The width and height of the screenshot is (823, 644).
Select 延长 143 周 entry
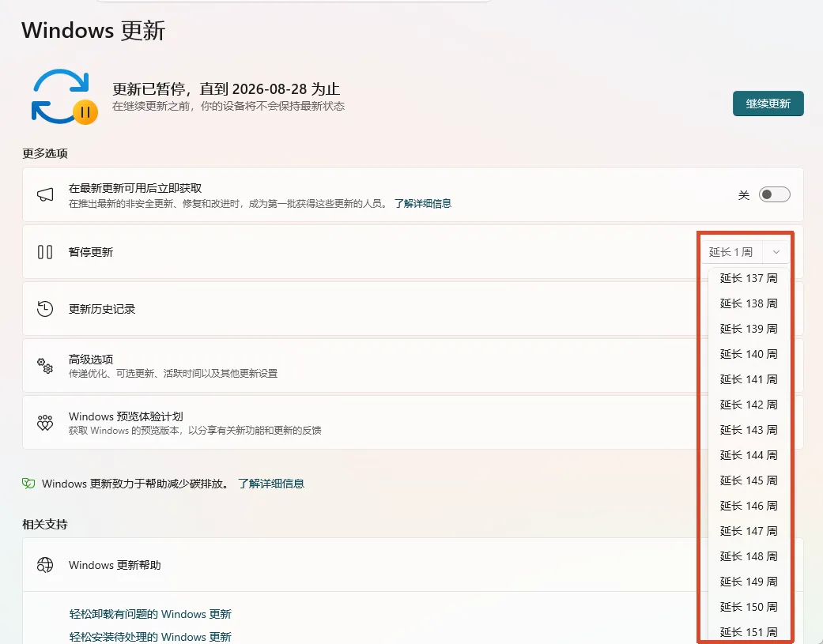(749, 430)
